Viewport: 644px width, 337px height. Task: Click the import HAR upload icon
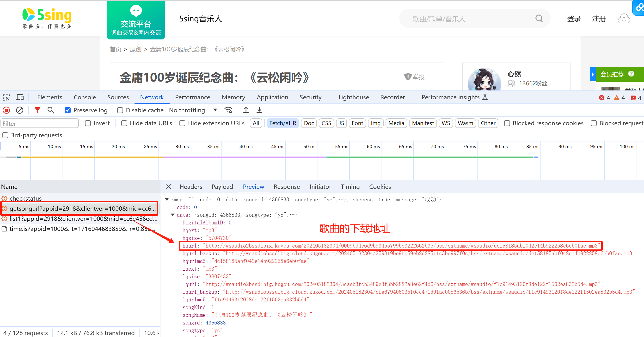[246, 110]
